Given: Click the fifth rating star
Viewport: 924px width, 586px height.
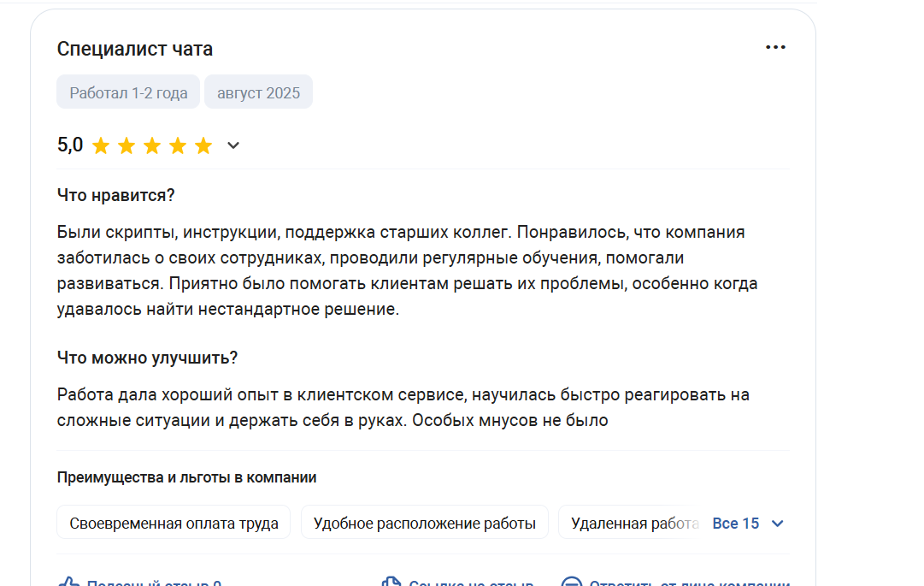Looking at the screenshot, I should 203,145.
